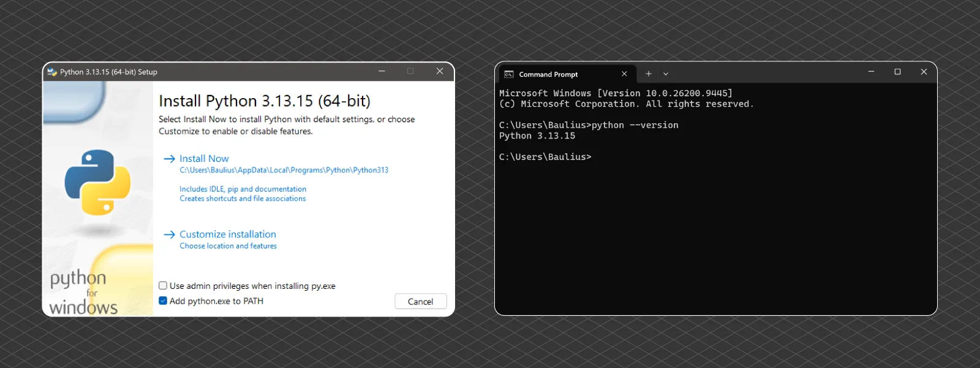Click the Customize installation arrow icon
The image size is (980, 368).
[170, 235]
